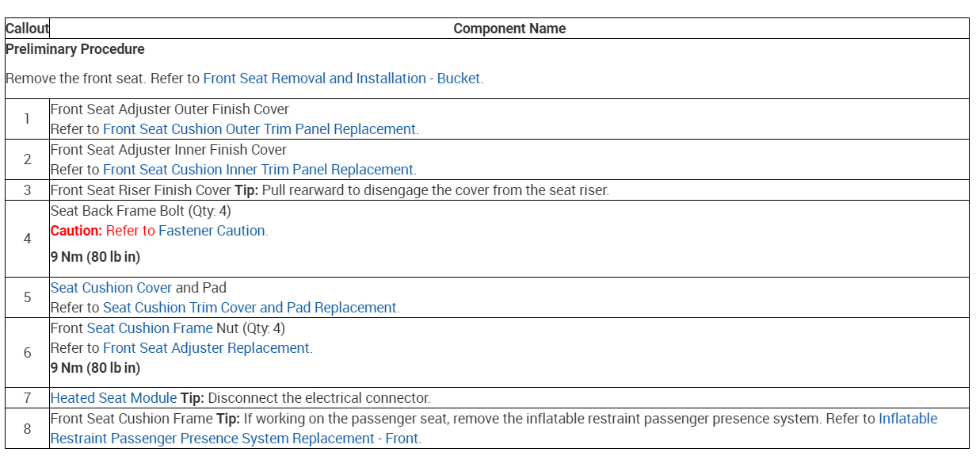Click the Fastener Caution link
Screen dimensions: 980x456
212,231
